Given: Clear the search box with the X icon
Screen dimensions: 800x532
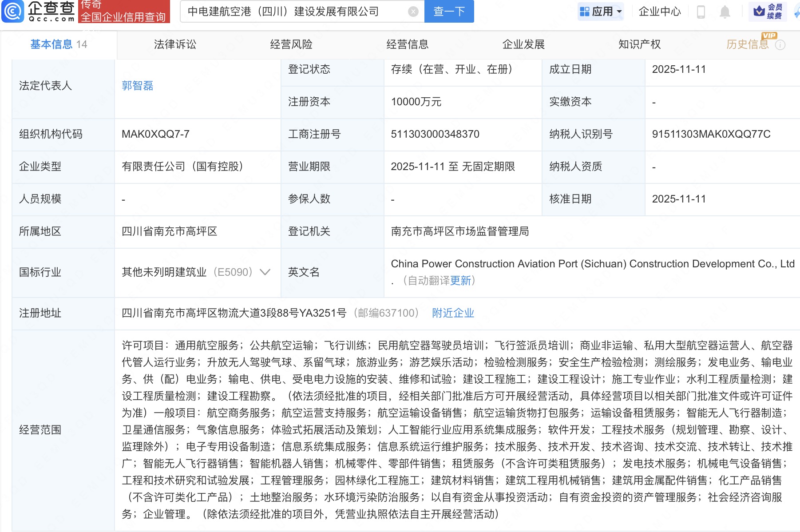Looking at the screenshot, I should point(413,12).
